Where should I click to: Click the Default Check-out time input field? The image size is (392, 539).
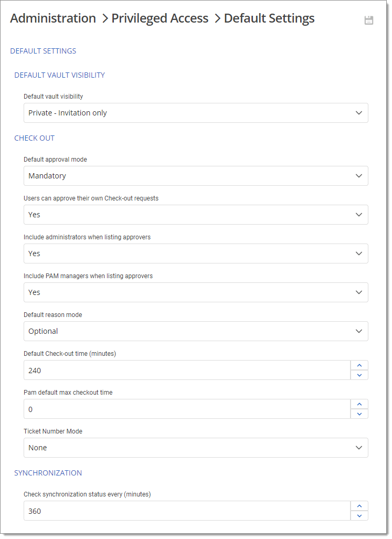pos(187,370)
